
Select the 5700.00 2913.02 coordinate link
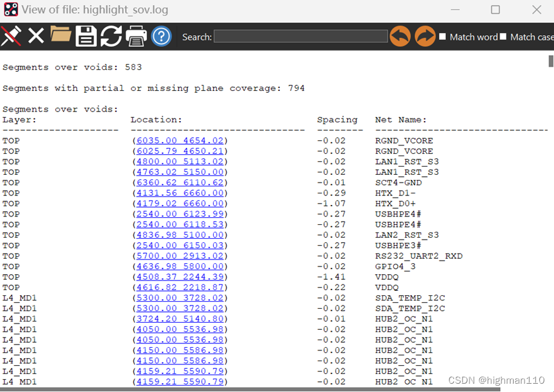179,256
